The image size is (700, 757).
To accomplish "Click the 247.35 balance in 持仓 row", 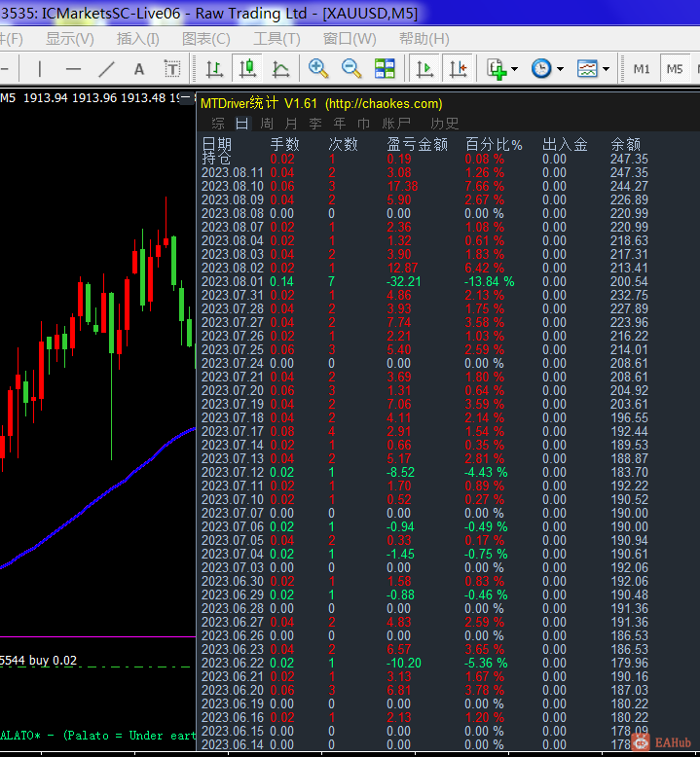I will click(x=629, y=159).
